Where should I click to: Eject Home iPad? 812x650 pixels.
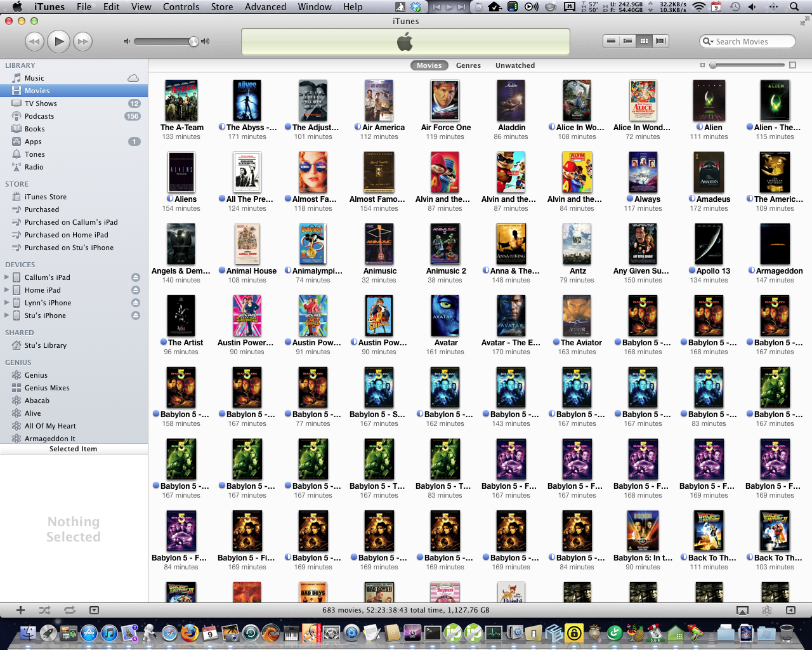[x=136, y=290]
